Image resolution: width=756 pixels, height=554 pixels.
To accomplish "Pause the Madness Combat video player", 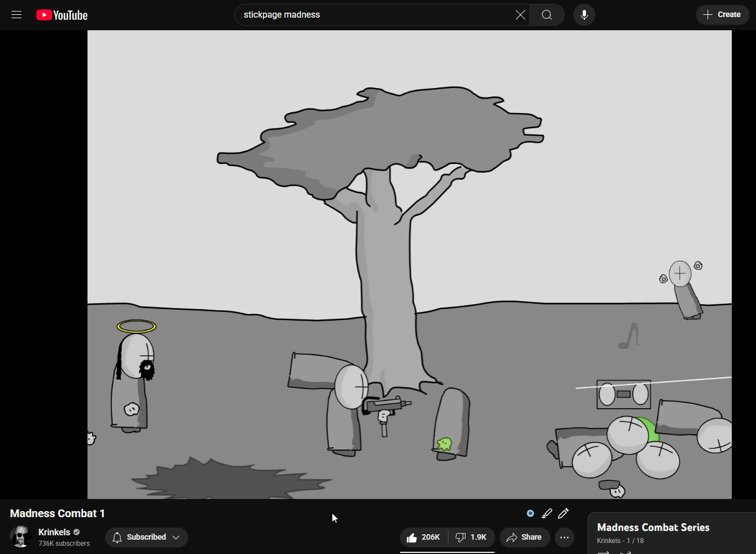I will (409, 265).
